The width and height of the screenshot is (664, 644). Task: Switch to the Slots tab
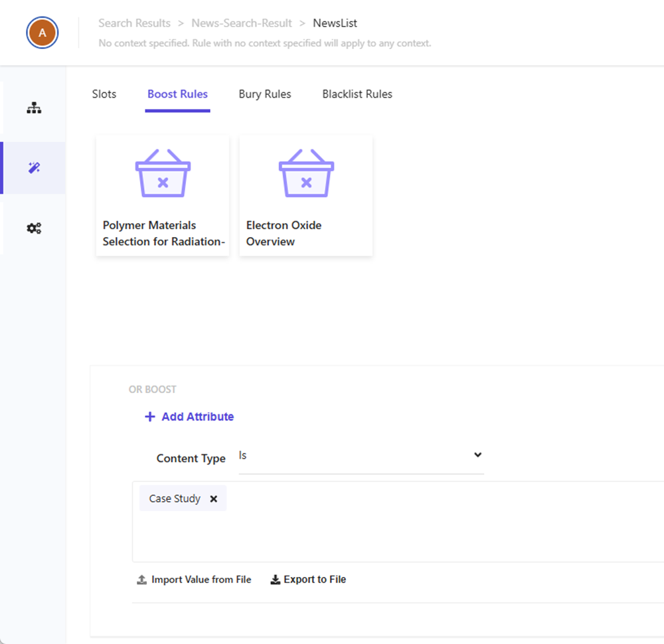click(x=104, y=94)
